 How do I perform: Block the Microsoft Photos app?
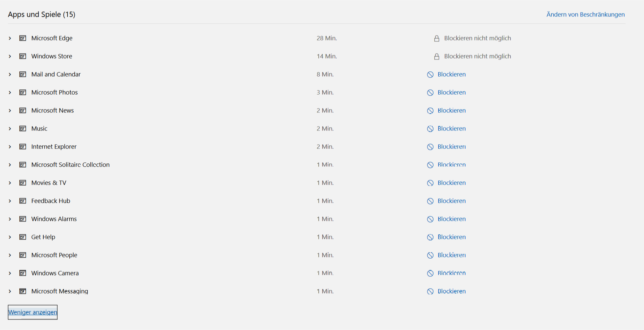447,92
